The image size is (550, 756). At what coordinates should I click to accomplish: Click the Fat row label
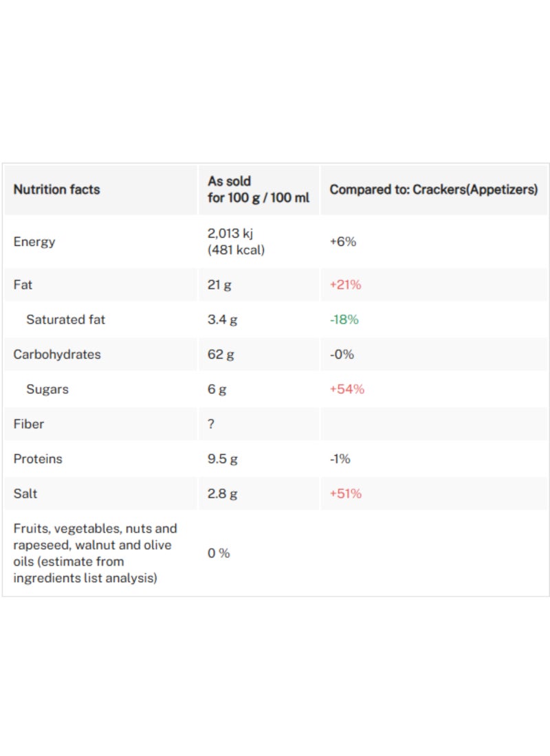pos(23,285)
